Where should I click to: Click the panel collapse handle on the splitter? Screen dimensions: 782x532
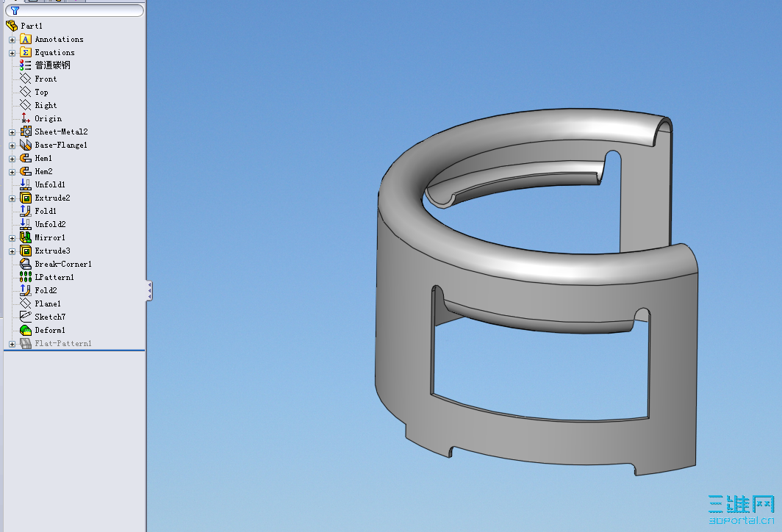point(149,291)
